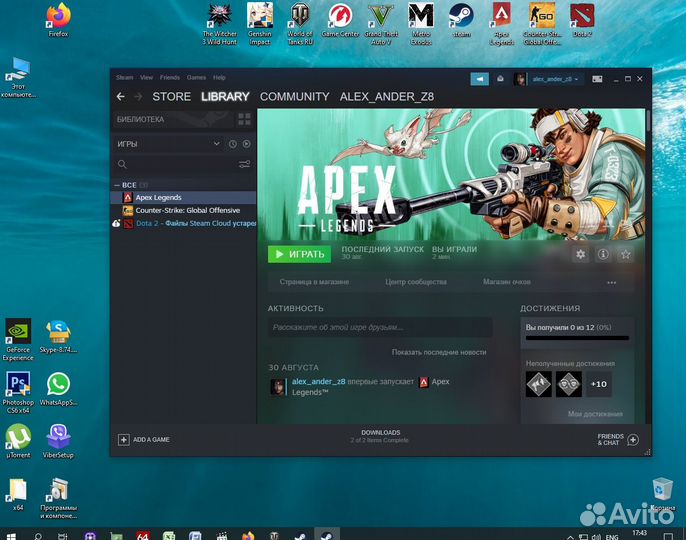The width and height of the screenshot is (686, 540).
Task: Open Мои достижения achievements link
Action: point(595,414)
